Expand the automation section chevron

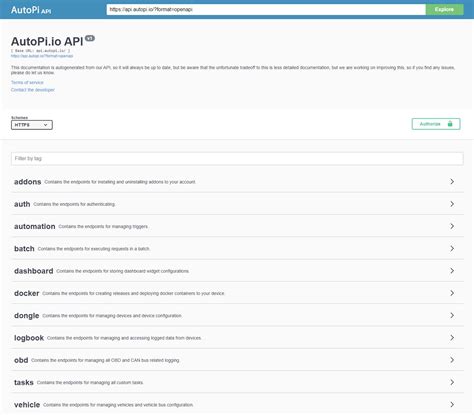[452, 226]
